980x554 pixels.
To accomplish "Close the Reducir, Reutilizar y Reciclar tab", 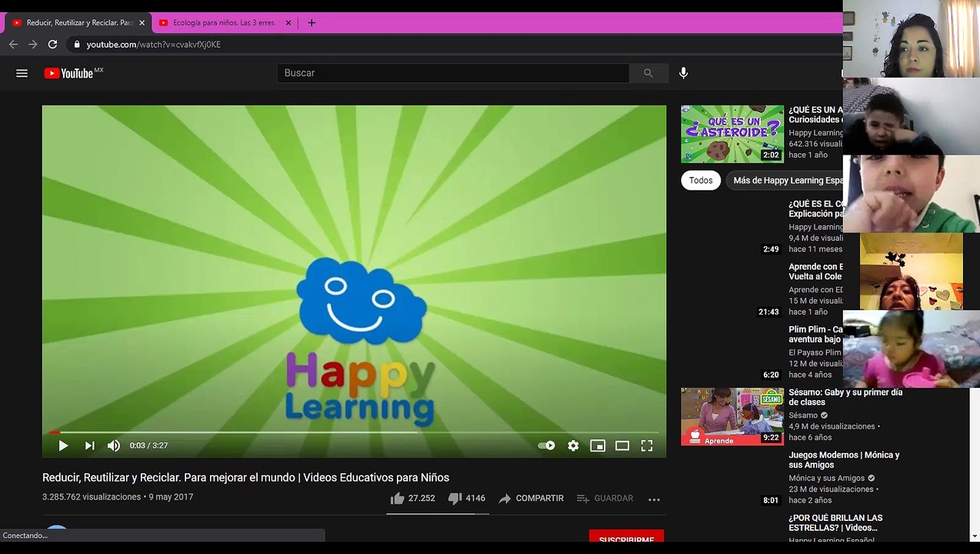I will tap(142, 23).
